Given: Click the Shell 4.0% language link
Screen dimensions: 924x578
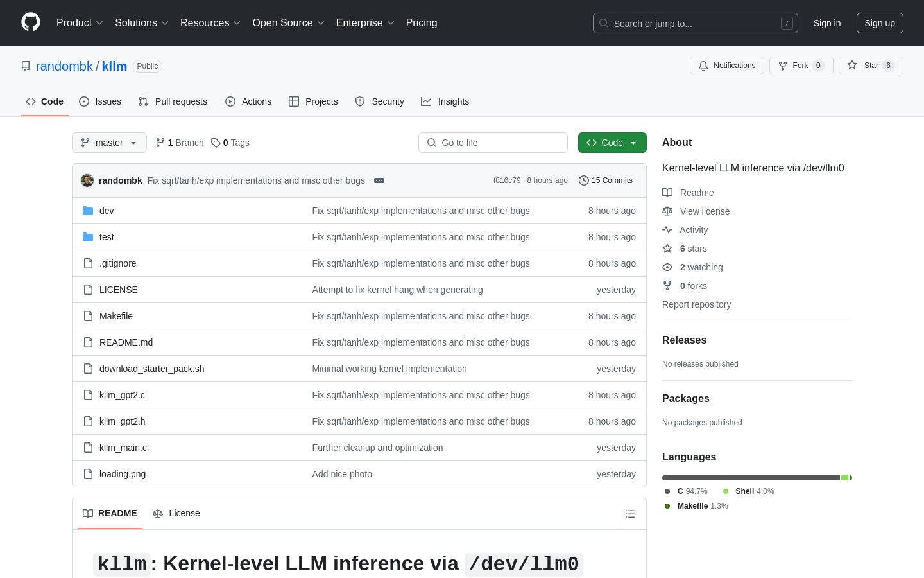Looking at the screenshot, I should [748, 491].
